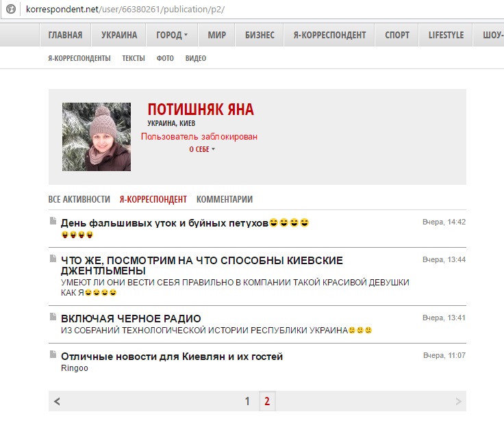Click the document icon beside 'ЧТО ЖЕ, ПОСМОТРИМ'

53,258
